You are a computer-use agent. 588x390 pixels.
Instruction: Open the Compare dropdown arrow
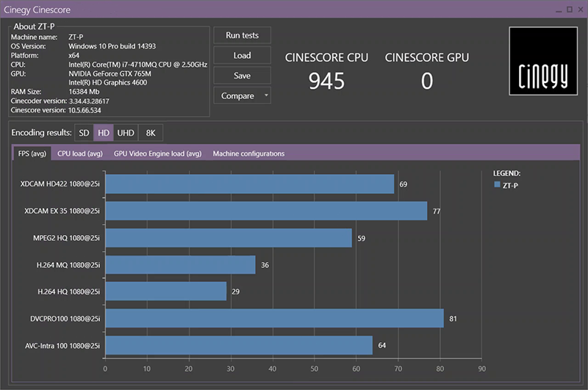(x=266, y=95)
